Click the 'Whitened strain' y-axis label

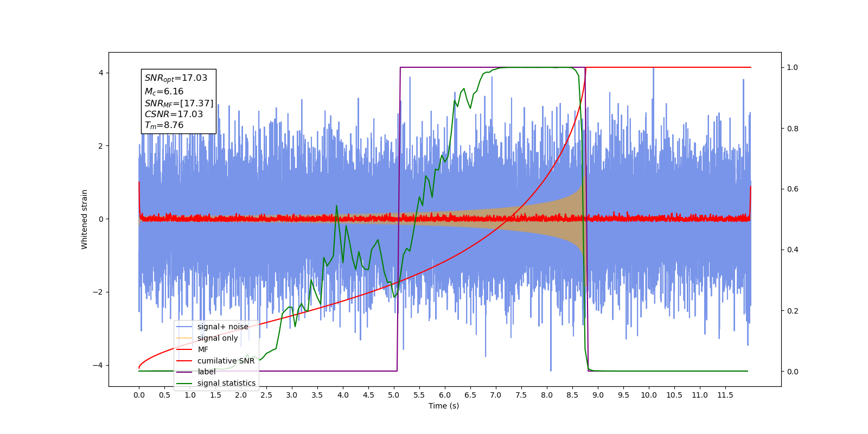pos(85,219)
